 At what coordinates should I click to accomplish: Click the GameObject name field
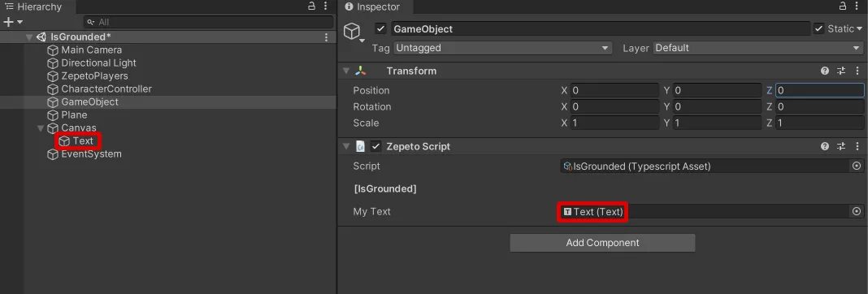click(600, 28)
